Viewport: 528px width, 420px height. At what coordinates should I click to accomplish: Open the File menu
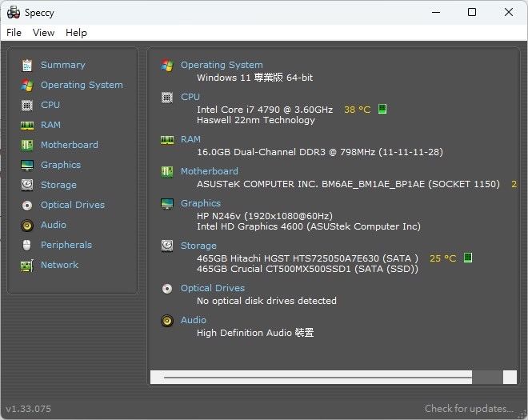[14, 33]
